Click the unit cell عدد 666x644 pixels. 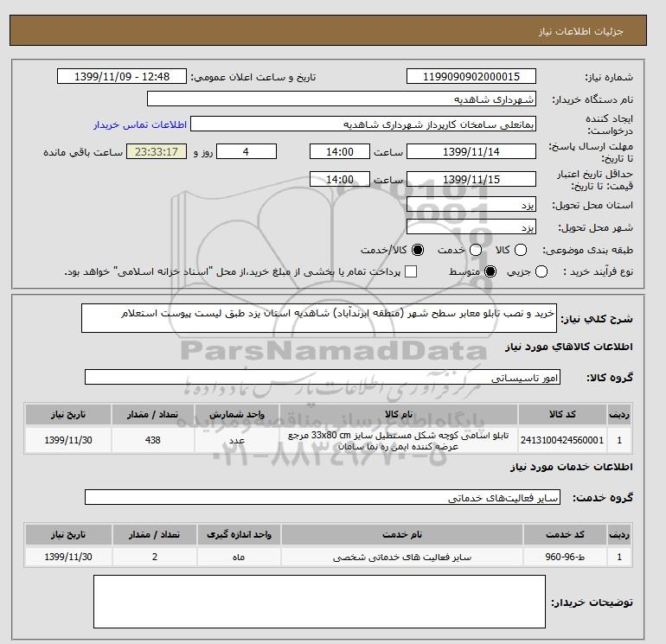pyautogui.click(x=237, y=440)
